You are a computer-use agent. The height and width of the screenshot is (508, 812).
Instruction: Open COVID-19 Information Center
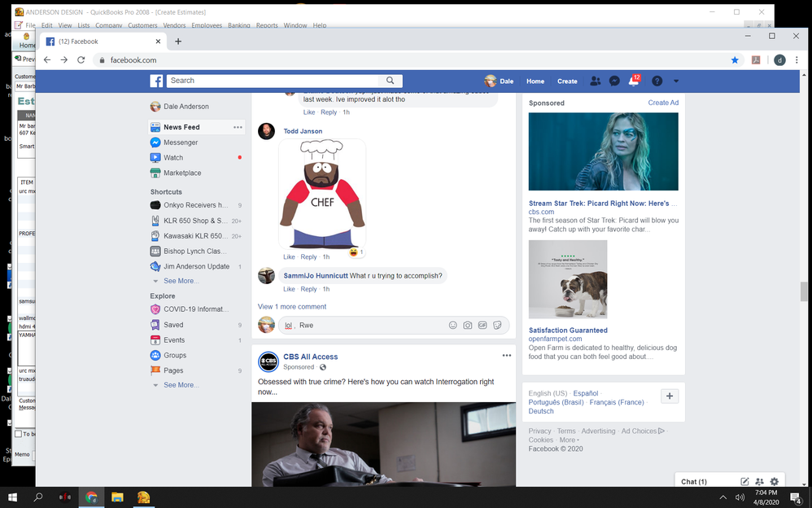[x=197, y=309]
